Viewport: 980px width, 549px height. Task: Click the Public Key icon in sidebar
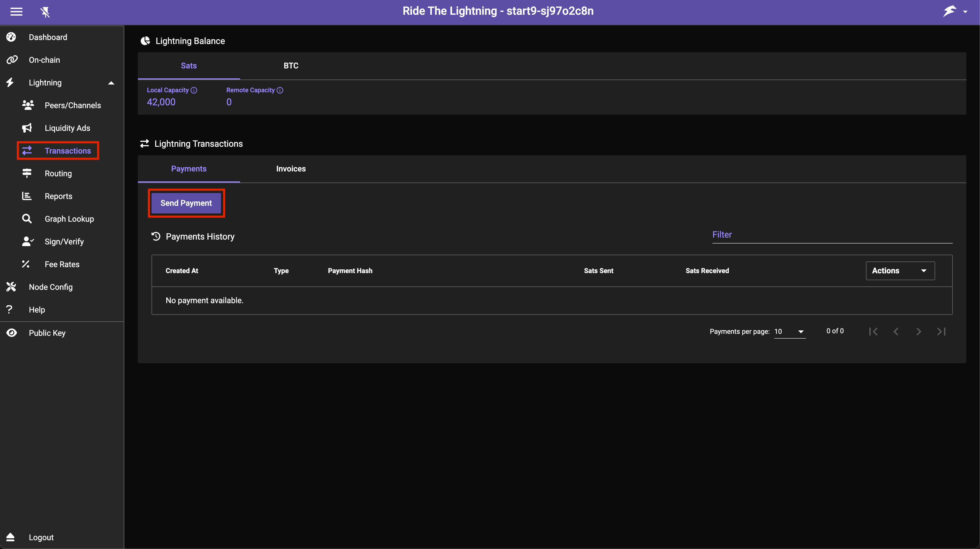pos(11,333)
